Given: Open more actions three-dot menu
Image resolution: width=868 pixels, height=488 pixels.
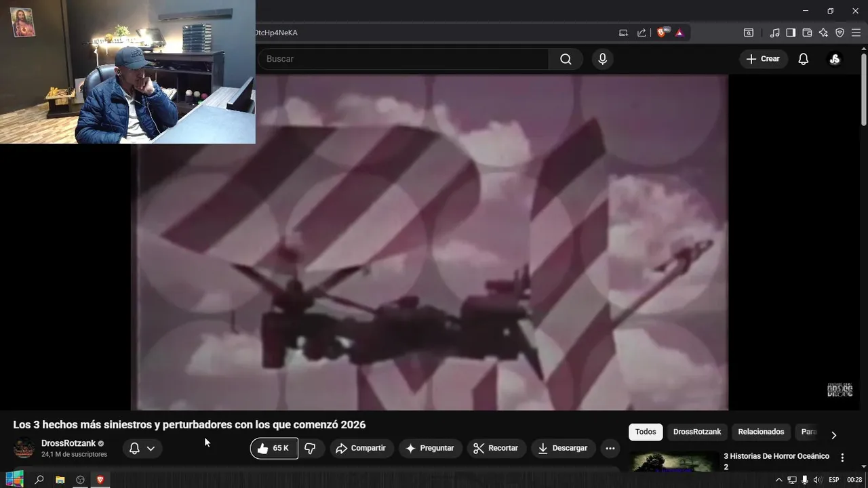Looking at the screenshot, I should point(610,448).
